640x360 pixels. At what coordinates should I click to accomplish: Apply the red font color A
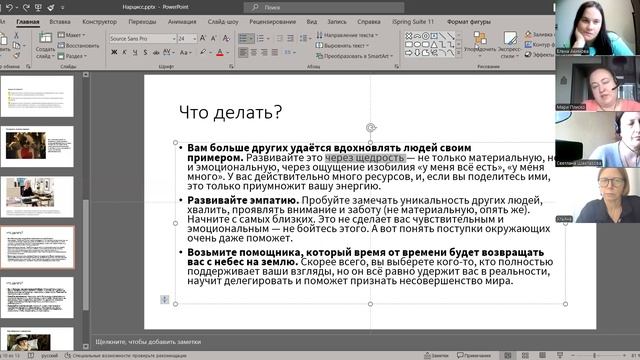(x=220, y=52)
